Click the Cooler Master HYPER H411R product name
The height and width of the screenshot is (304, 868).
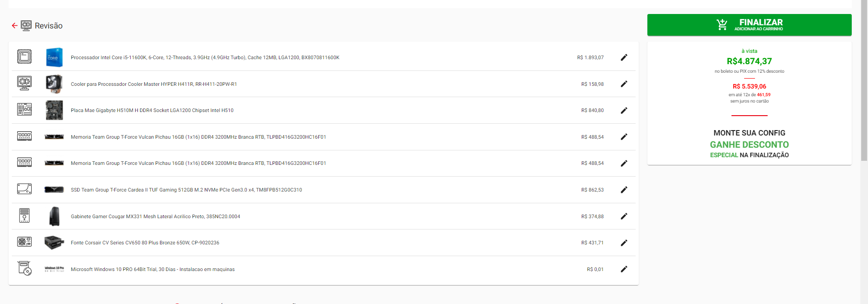pyautogui.click(x=154, y=84)
